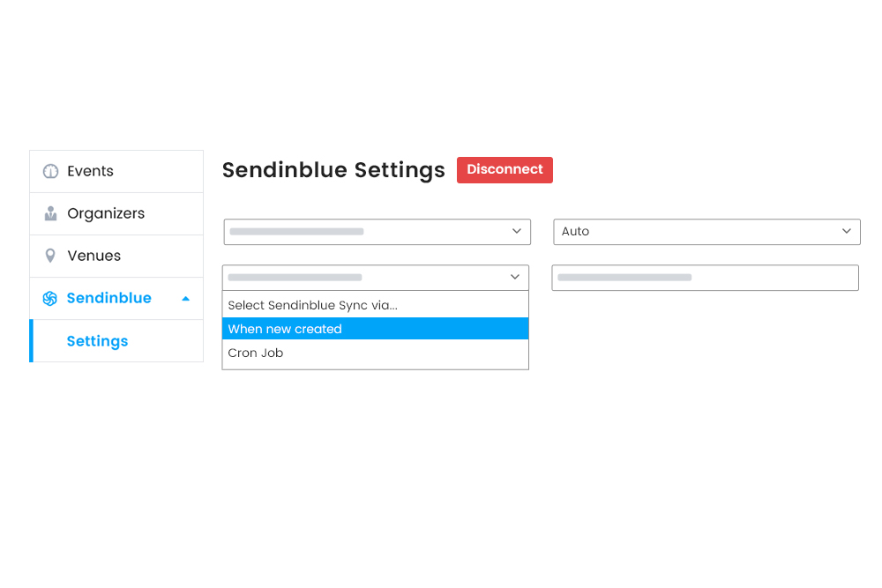Click the Sendinblue logo icon
Viewport: 882px width, 588px height.
point(50,299)
